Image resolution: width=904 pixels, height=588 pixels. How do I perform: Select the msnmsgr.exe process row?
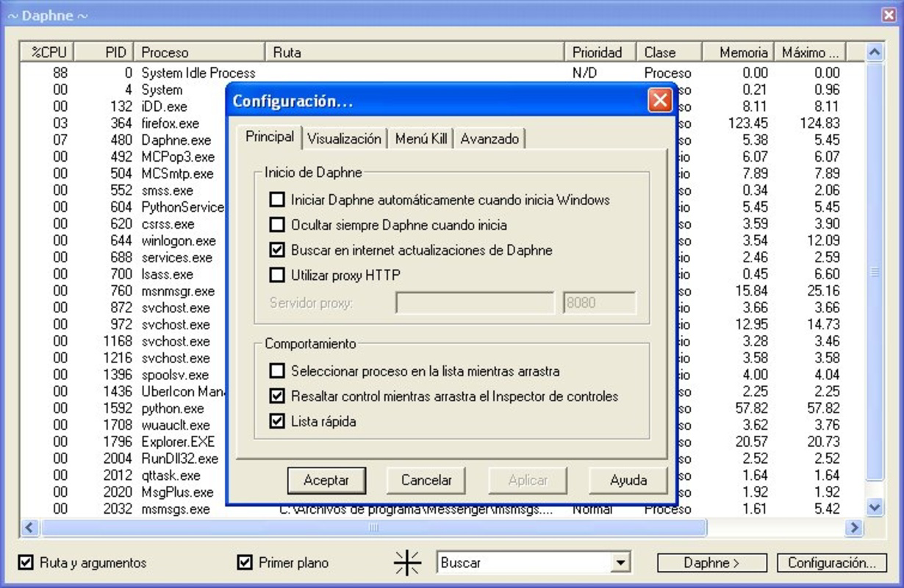179,292
